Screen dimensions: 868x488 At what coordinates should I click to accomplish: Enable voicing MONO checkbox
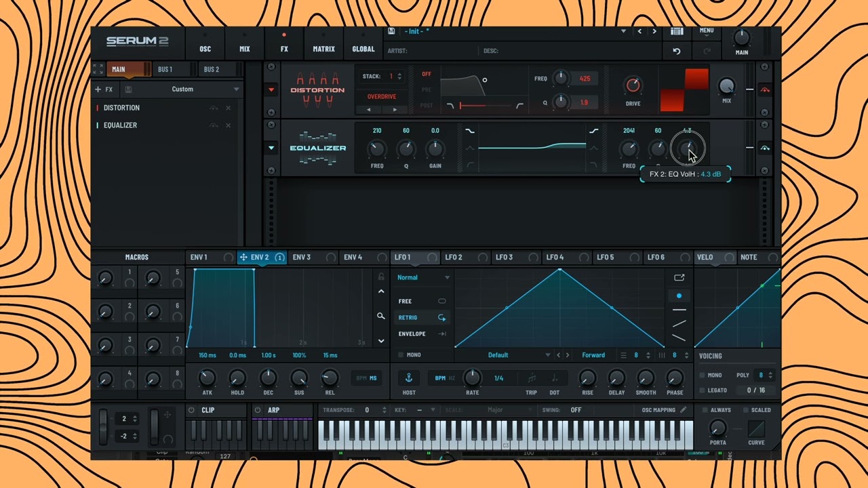pyautogui.click(x=703, y=375)
